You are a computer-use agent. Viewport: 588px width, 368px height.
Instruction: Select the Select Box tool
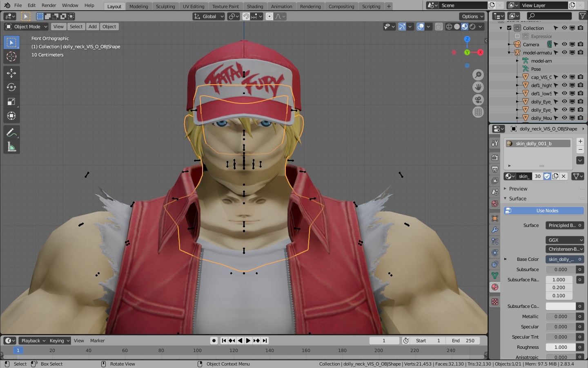click(11, 43)
